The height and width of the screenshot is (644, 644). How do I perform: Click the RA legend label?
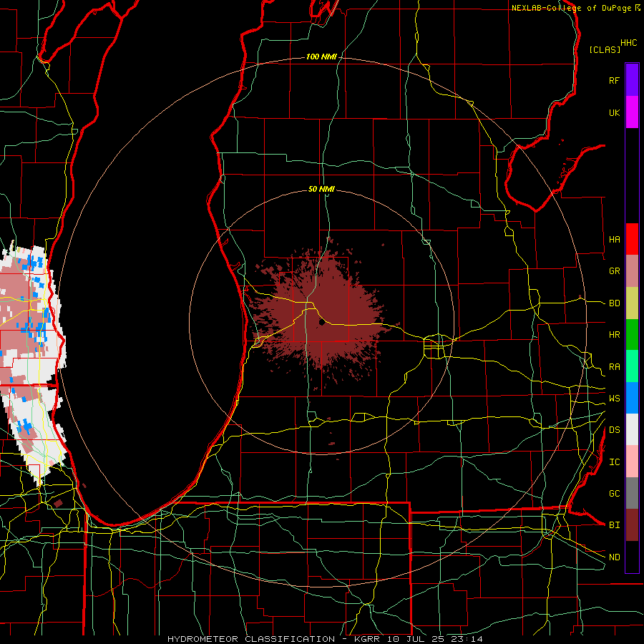point(615,366)
